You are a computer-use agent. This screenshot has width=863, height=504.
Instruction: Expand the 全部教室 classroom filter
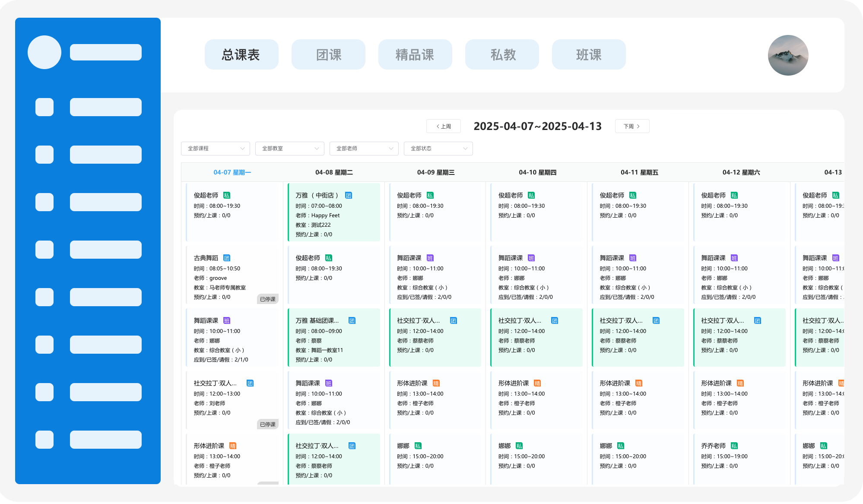click(x=289, y=149)
